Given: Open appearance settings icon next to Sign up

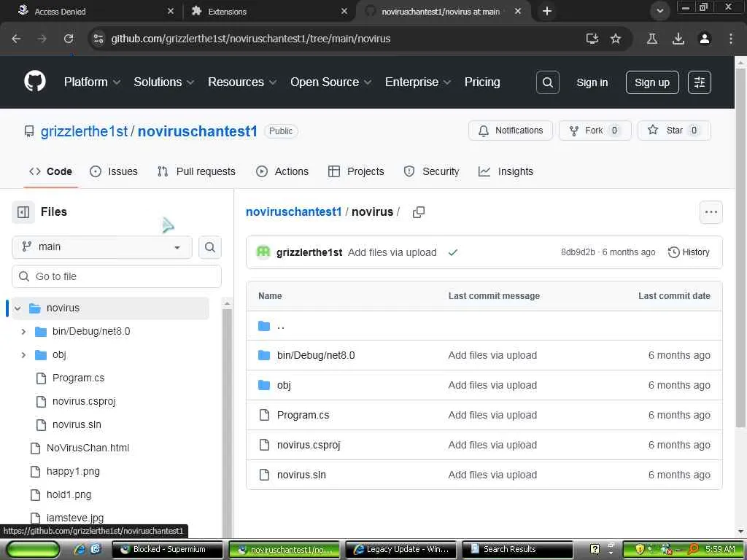Looking at the screenshot, I should coord(700,82).
